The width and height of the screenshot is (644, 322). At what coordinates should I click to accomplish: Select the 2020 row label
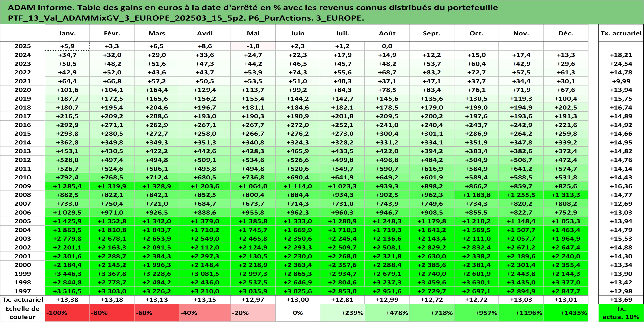(22, 90)
